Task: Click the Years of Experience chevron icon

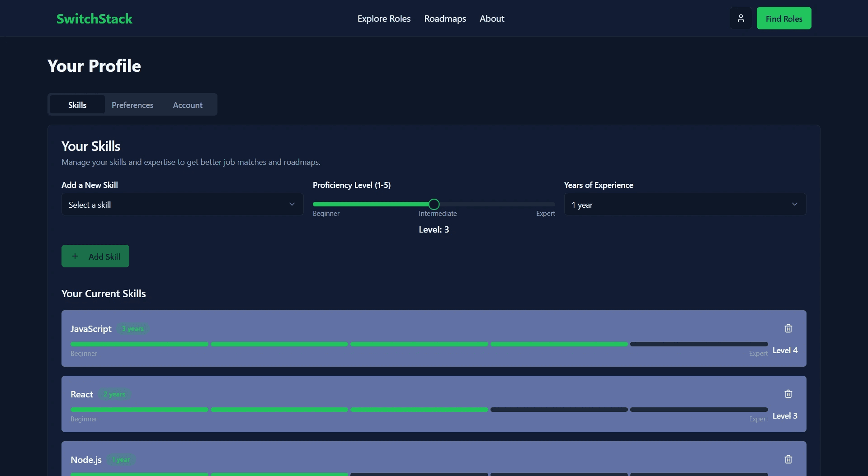Action: 795,204
